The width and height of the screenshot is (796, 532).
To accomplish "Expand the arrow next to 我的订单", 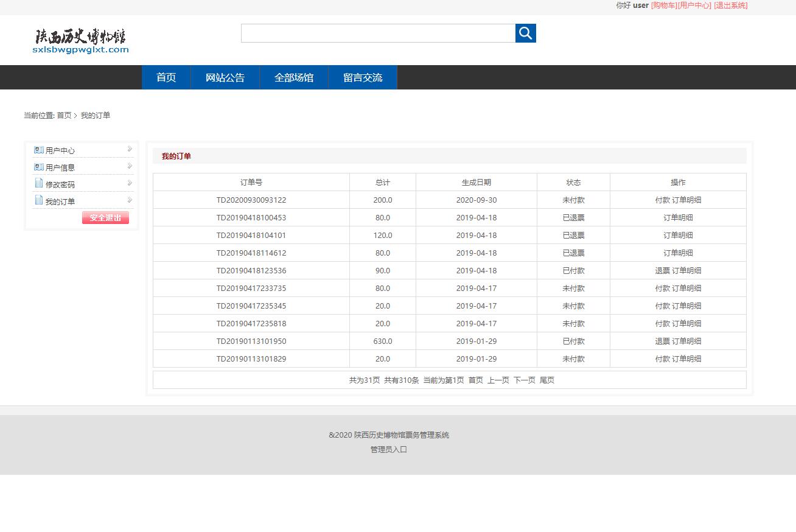I will click(130, 200).
